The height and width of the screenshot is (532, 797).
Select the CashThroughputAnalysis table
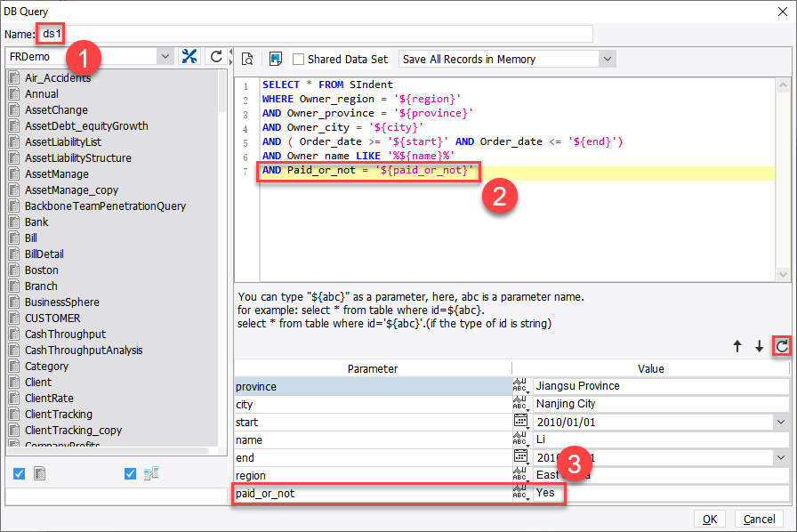tap(84, 350)
